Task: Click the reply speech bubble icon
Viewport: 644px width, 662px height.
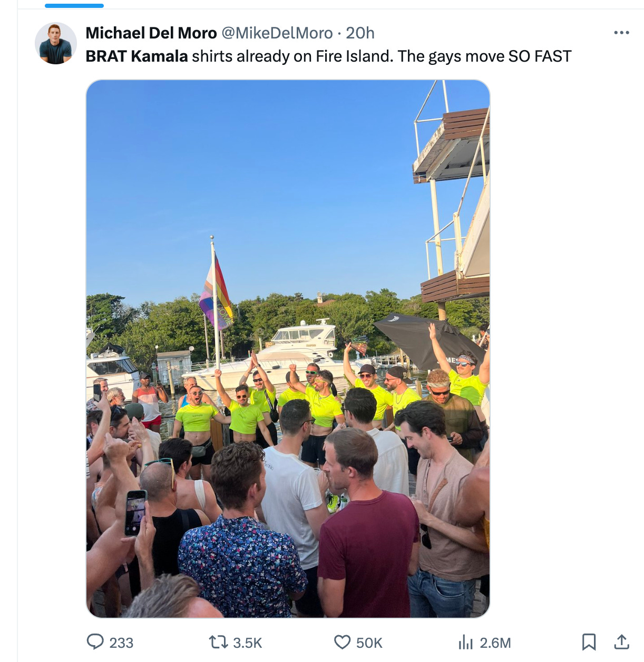Action: pos(95,642)
